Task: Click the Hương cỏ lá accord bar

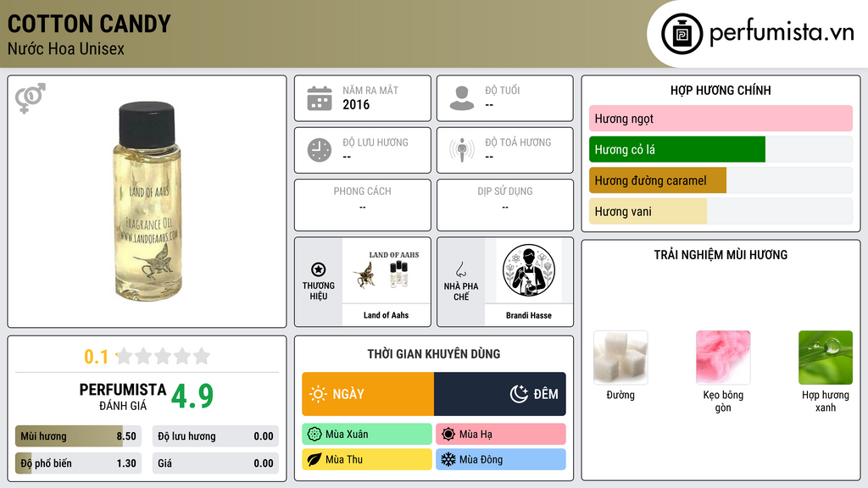Action: click(721, 149)
